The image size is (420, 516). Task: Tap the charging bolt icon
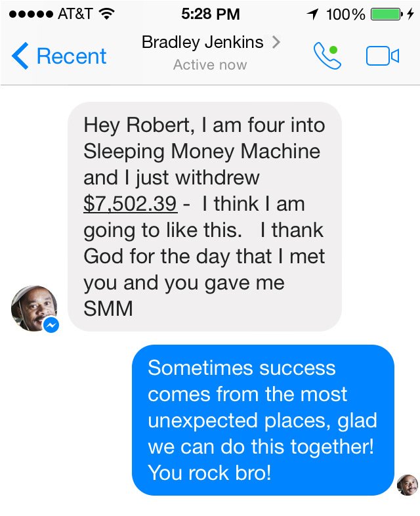click(411, 13)
